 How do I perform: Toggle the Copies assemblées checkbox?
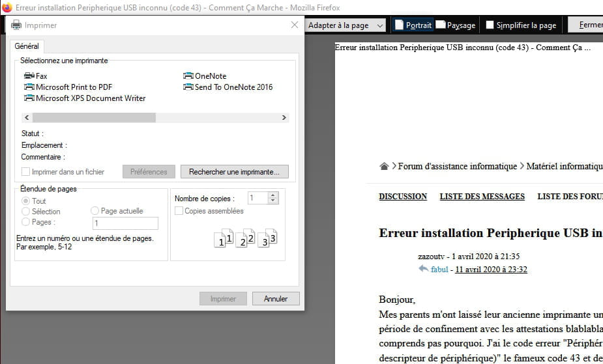point(179,211)
